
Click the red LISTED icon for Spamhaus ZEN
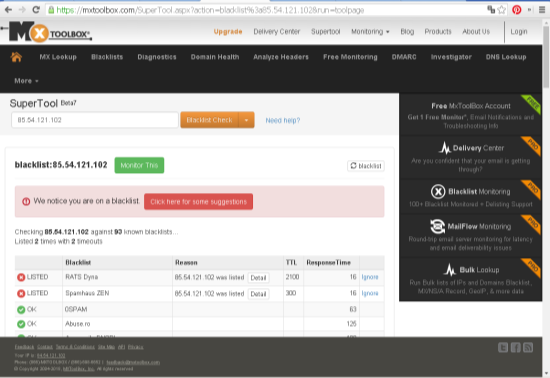pyautogui.click(x=21, y=293)
